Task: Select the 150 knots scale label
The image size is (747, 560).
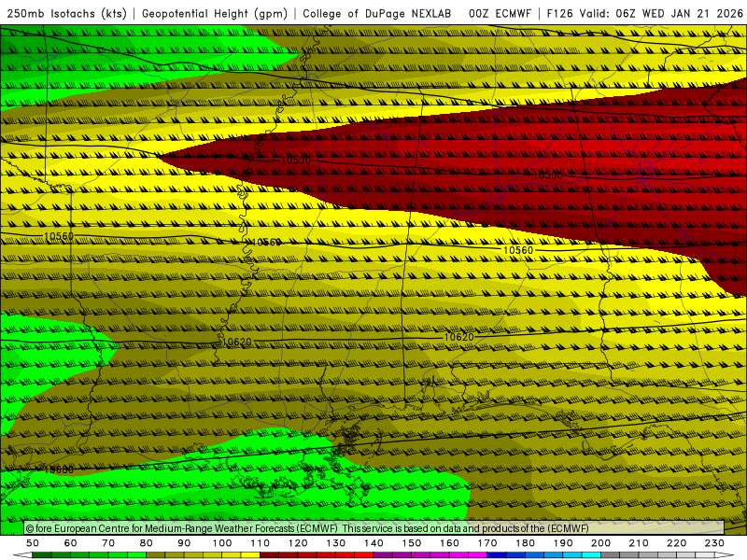Action: coord(412,543)
